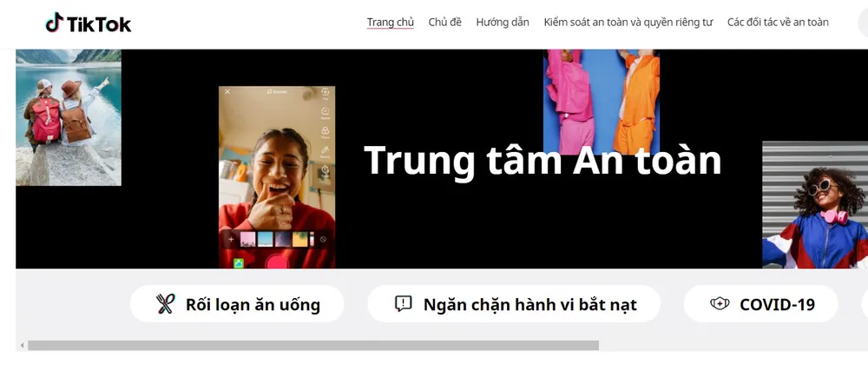Click the speech bubble alert icon
This screenshot has width=868, height=365.
[x=403, y=303]
